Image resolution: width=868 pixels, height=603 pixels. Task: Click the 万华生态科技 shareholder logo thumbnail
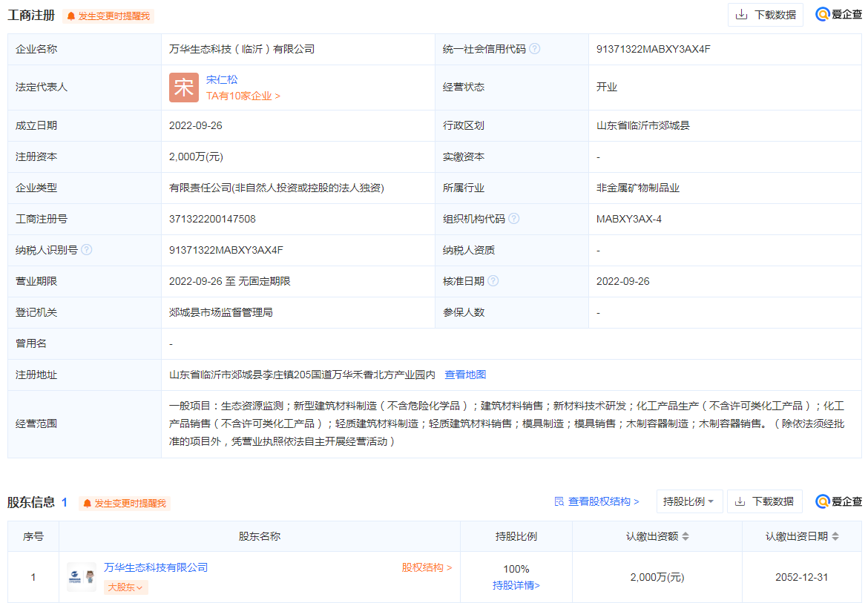(82, 576)
